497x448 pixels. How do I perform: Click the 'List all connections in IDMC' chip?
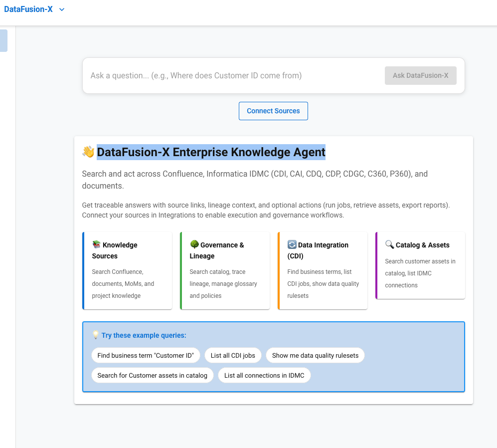[x=264, y=375]
